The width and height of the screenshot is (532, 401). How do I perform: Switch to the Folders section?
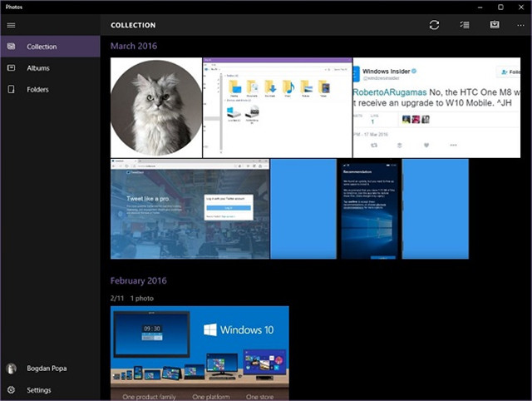pyautogui.click(x=50, y=89)
